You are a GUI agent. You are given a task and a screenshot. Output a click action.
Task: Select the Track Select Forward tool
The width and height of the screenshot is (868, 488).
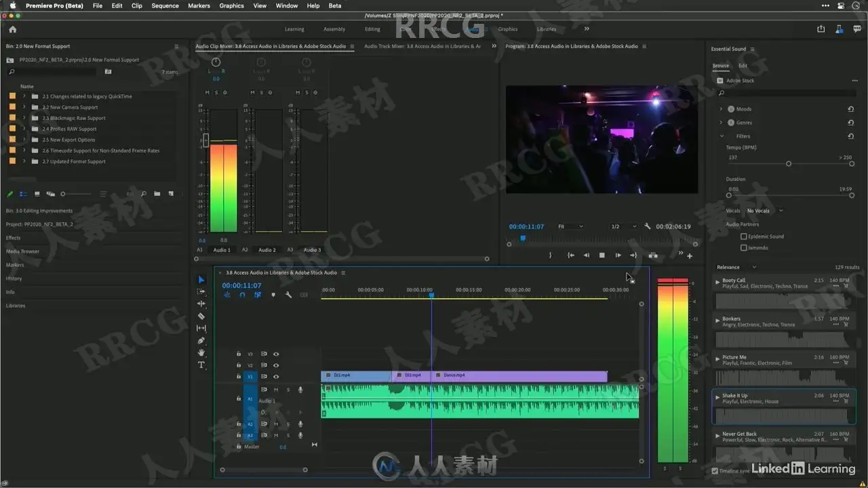tap(201, 291)
